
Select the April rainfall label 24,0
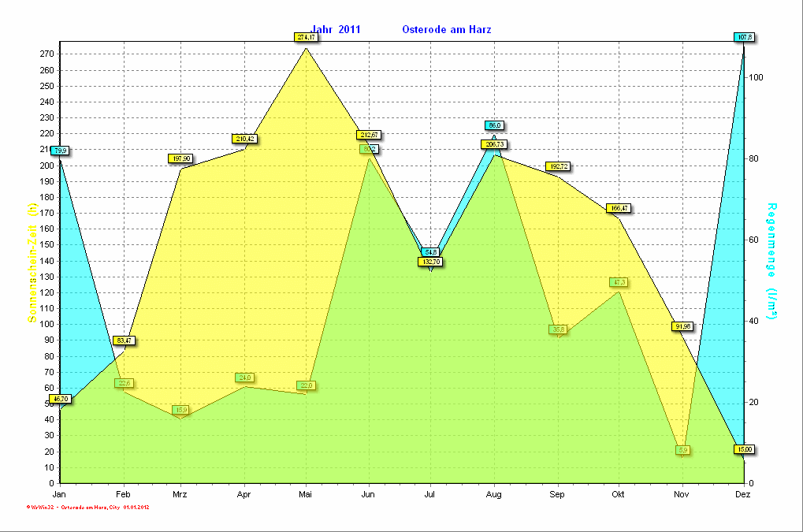(x=244, y=378)
